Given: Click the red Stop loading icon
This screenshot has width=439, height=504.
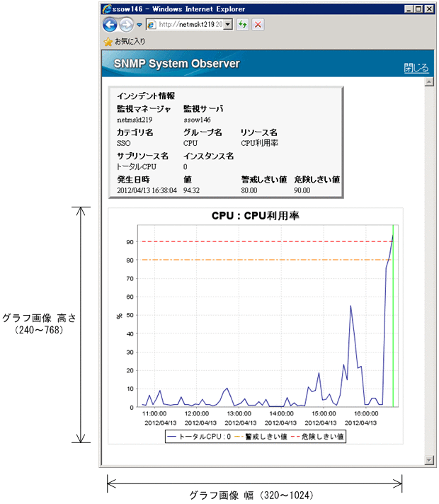Looking at the screenshot, I should click(x=258, y=25).
